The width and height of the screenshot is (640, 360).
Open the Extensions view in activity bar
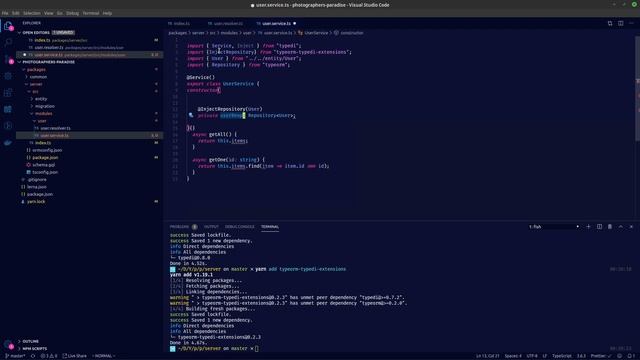coord(8,93)
